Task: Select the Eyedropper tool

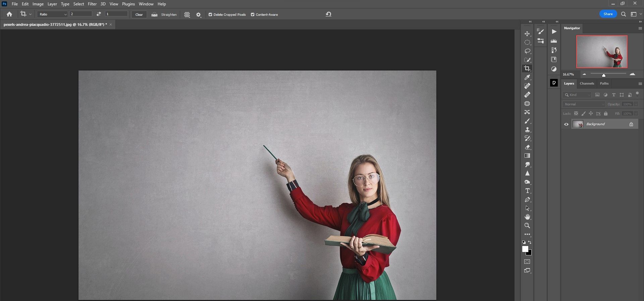Action: tap(527, 77)
